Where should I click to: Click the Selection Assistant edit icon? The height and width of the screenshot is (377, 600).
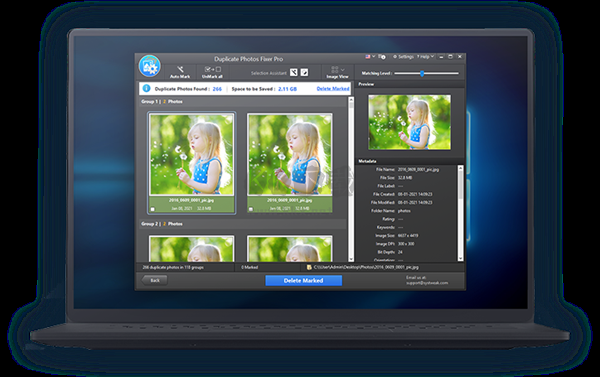[x=304, y=72]
